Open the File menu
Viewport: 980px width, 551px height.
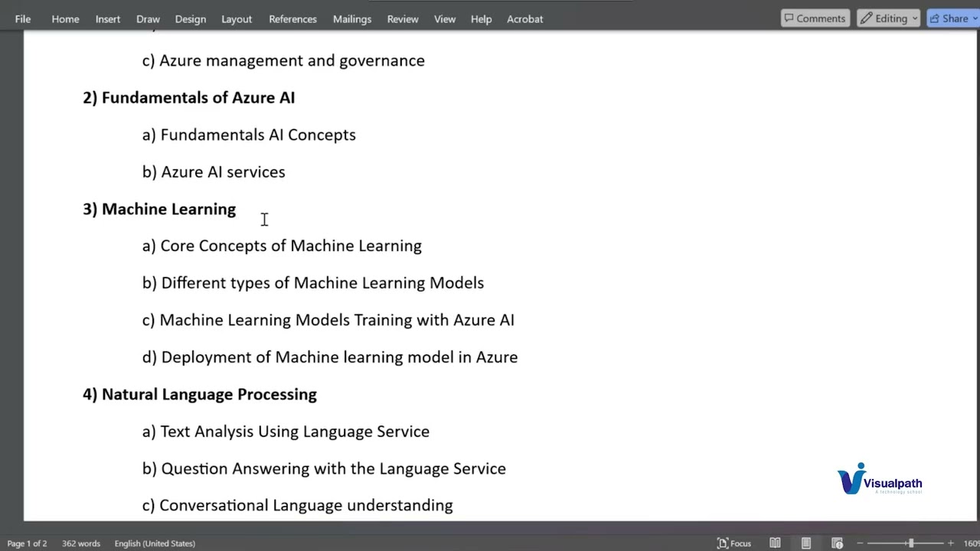tap(23, 19)
